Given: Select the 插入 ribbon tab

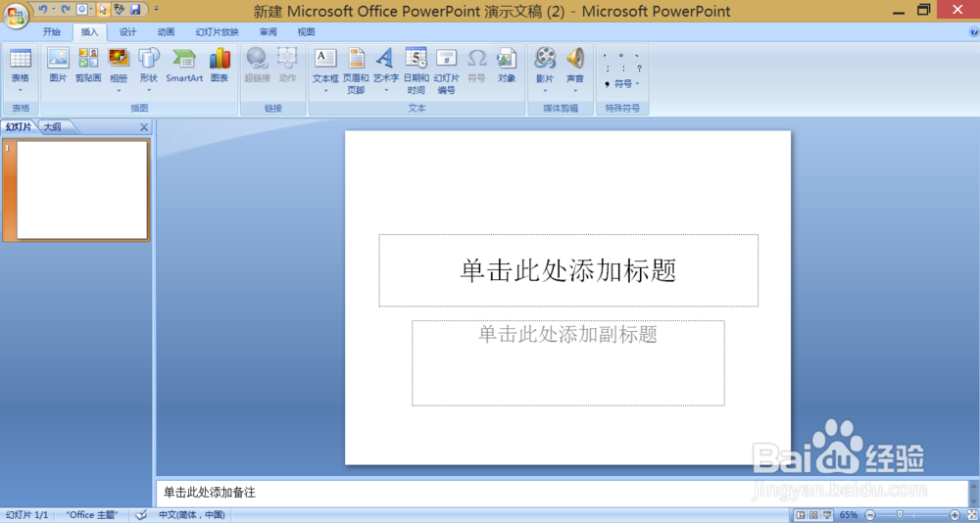Looking at the screenshot, I should coord(89,32).
